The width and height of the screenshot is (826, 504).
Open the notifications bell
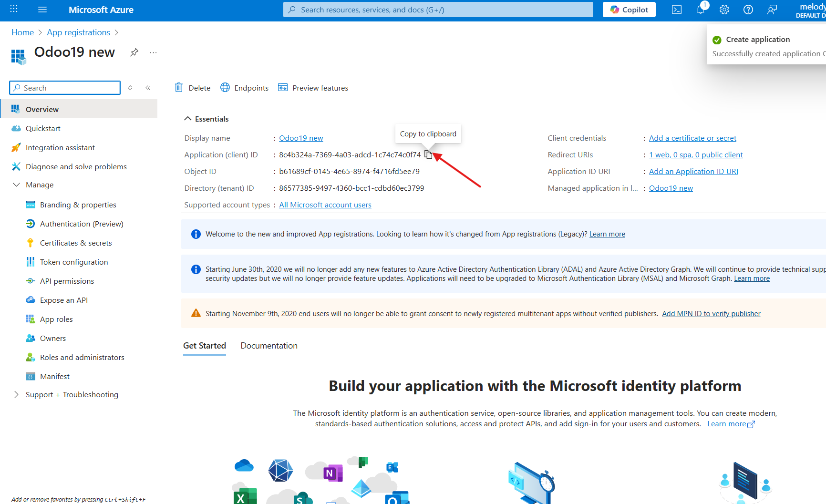700,10
